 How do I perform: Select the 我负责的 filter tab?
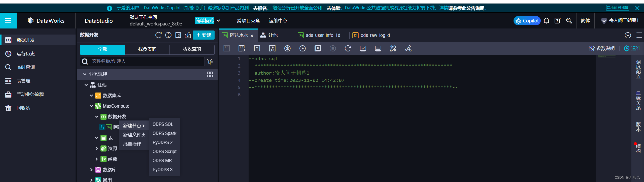147,49
